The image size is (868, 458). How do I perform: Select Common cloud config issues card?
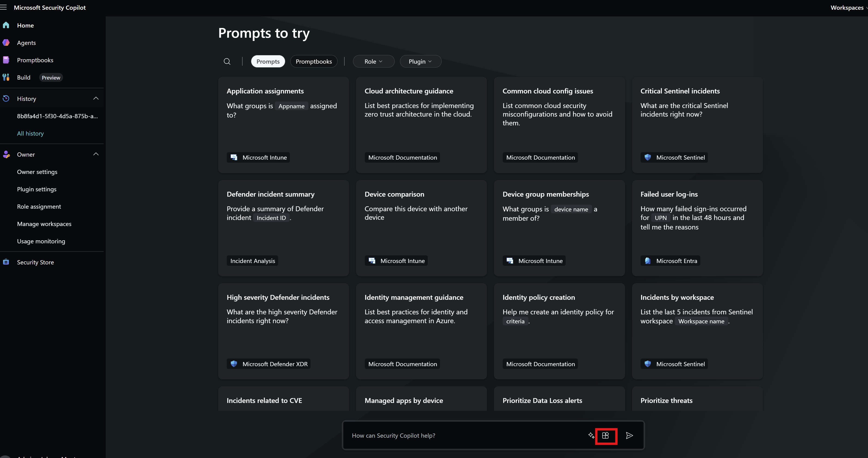coord(559,125)
